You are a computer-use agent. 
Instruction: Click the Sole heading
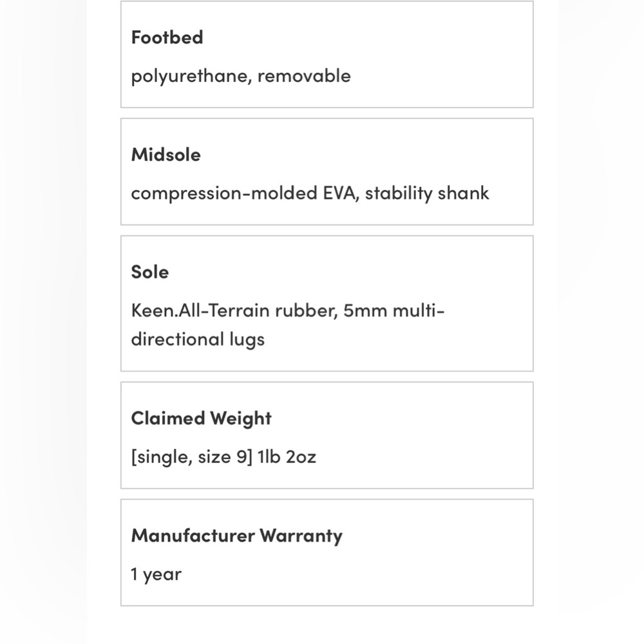pos(150,272)
